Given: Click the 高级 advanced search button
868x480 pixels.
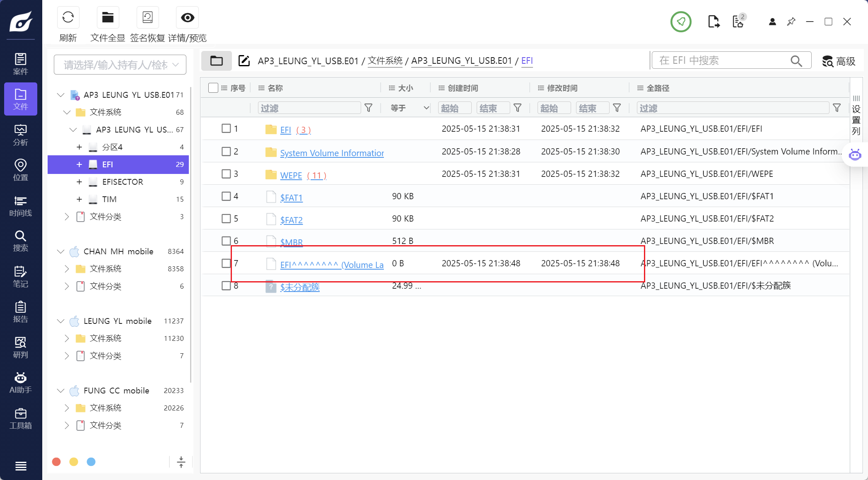Looking at the screenshot, I should pyautogui.click(x=839, y=61).
